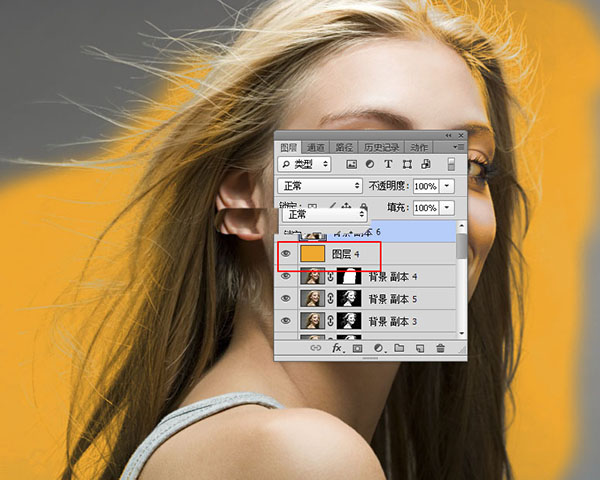Create a new group with folder icon
The width and height of the screenshot is (600, 480).
coord(399,348)
